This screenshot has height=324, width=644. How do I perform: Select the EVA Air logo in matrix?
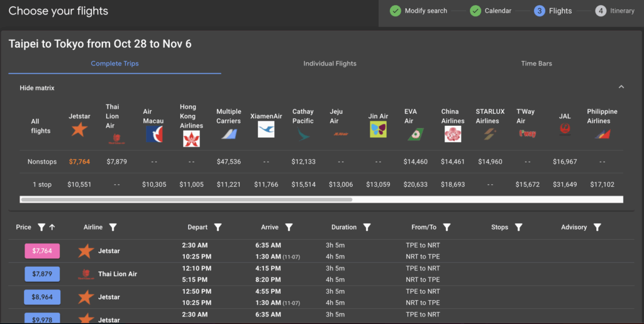tap(415, 134)
